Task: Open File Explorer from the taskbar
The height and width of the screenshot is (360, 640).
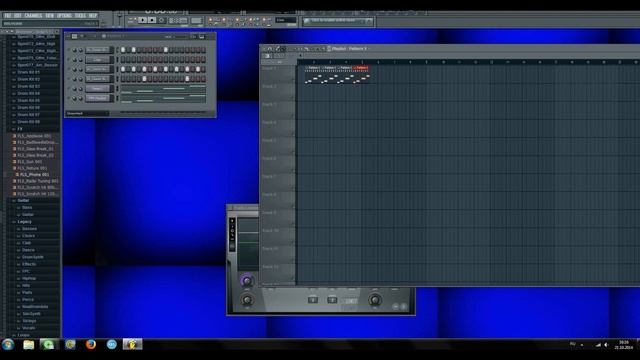Action: coord(29,345)
